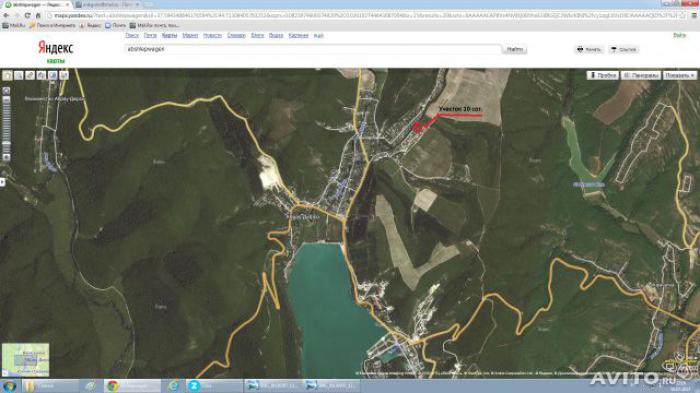Toggle the Пробки traffic layer
Viewport: 700px width, 393px height.
(x=603, y=75)
